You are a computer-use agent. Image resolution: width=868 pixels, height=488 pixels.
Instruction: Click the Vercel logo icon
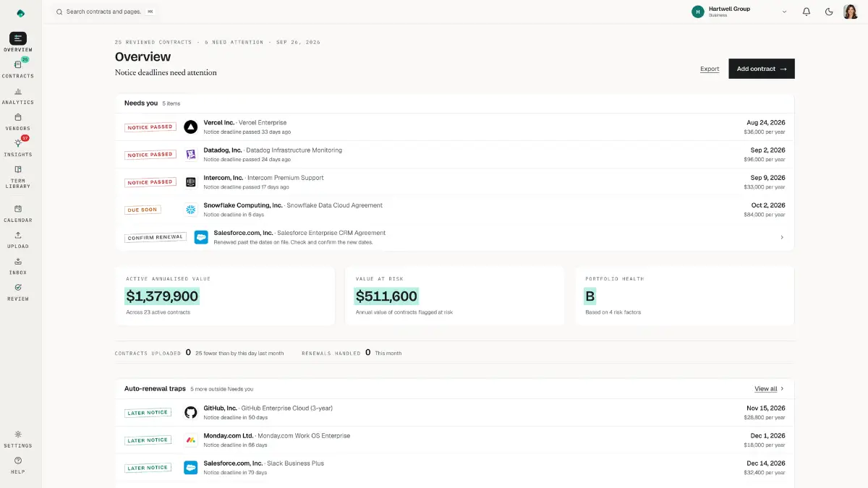coord(191,127)
